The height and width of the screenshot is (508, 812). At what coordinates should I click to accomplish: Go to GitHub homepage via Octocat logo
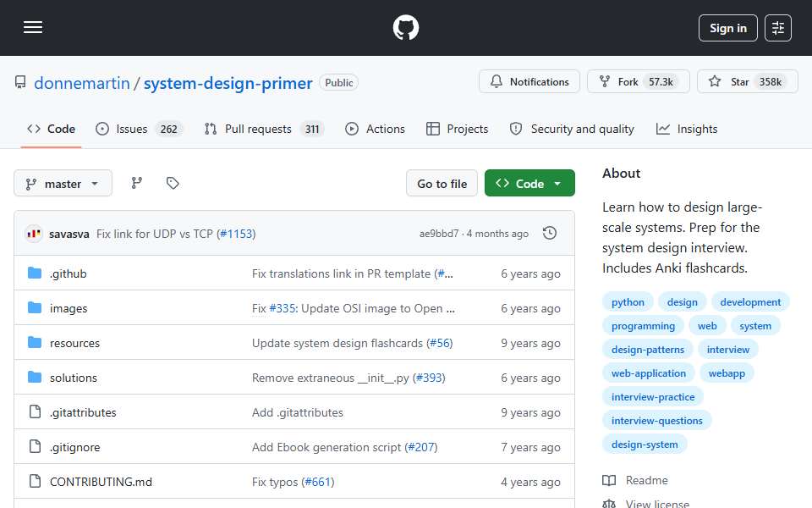point(405,27)
